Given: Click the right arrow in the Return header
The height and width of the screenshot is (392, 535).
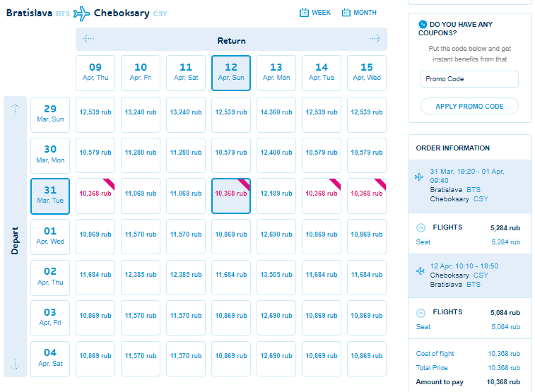Looking at the screenshot, I should tap(375, 39).
